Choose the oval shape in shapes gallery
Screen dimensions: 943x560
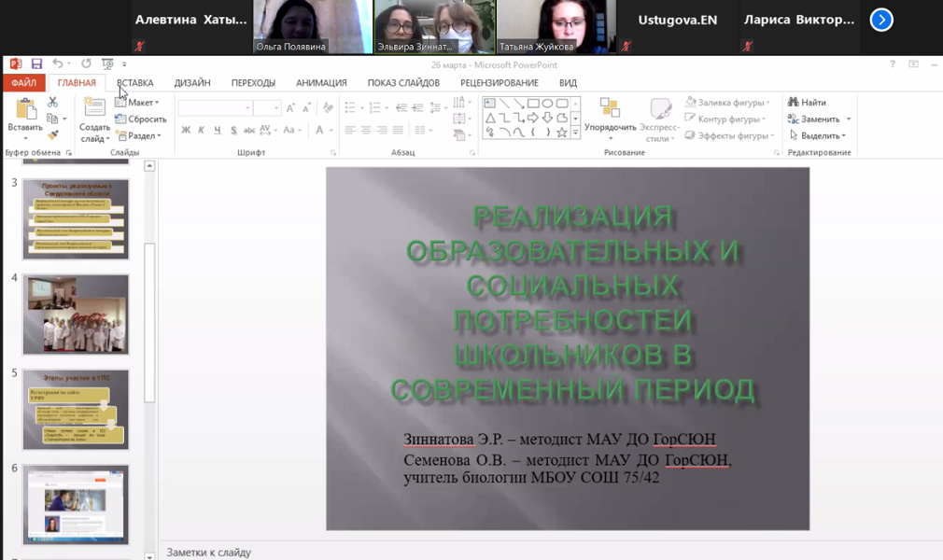click(x=562, y=104)
